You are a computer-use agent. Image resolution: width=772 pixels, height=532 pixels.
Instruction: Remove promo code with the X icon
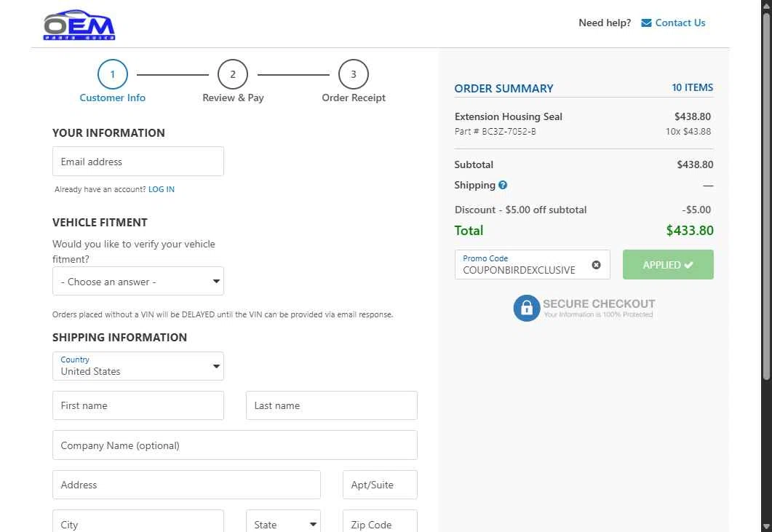coord(596,265)
